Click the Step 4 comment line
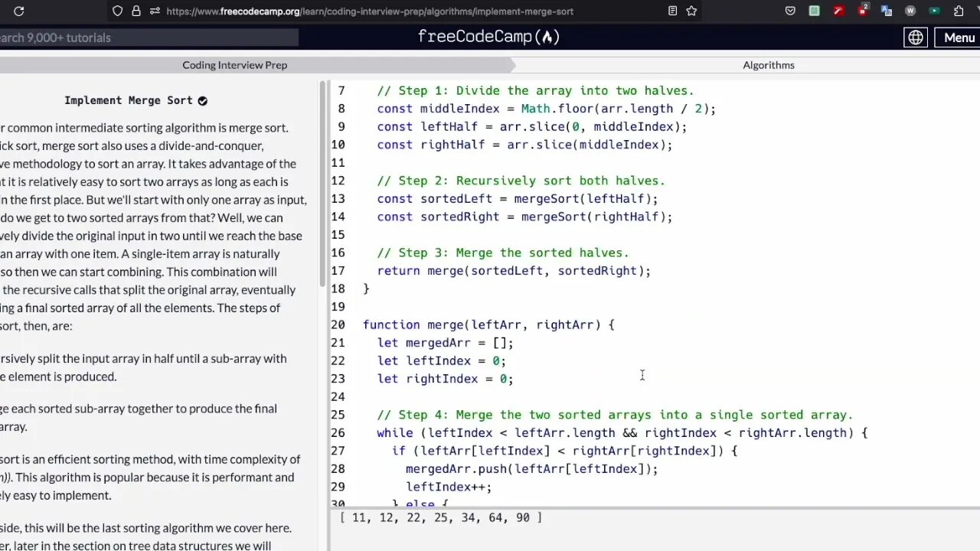The height and width of the screenshot is (551, 980). pyautogui.click(x=615, y=415)
